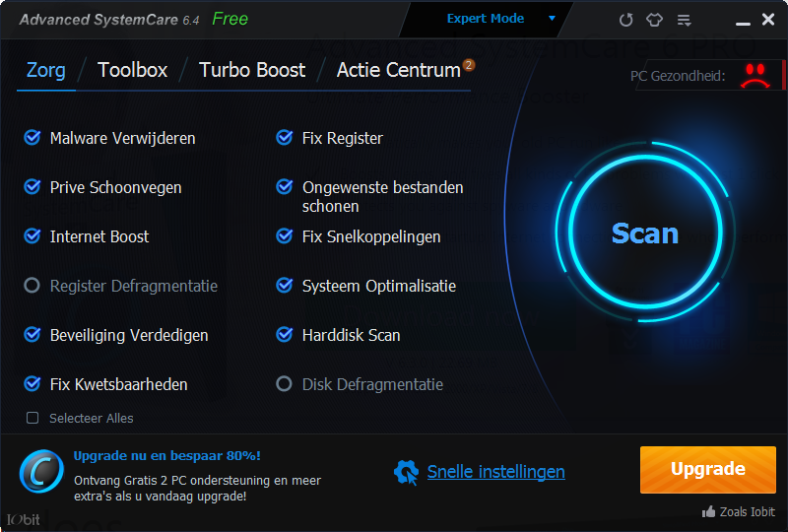Click the orange Upgrade button
This screenshot has width=788, height=532.
pos(708,469)
